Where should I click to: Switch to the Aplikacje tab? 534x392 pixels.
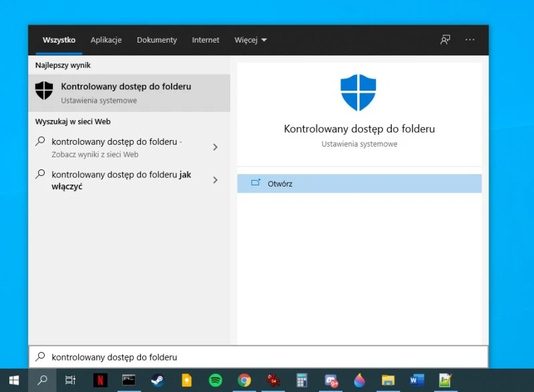pos(106,40)
